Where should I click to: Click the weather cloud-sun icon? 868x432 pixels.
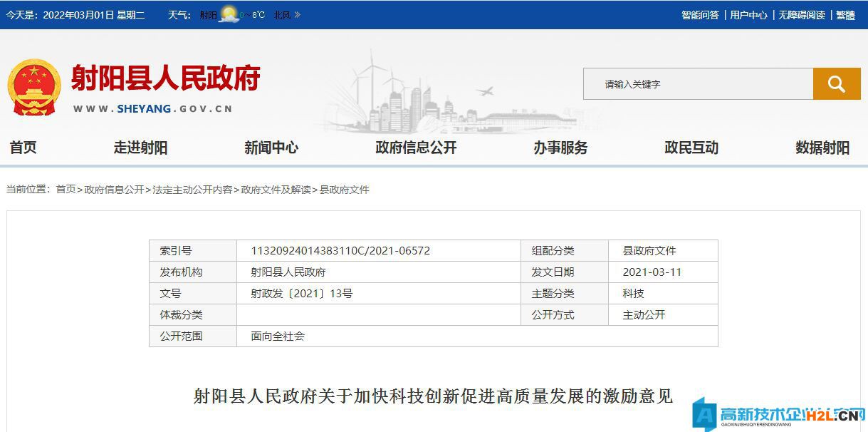coord(229,14)
